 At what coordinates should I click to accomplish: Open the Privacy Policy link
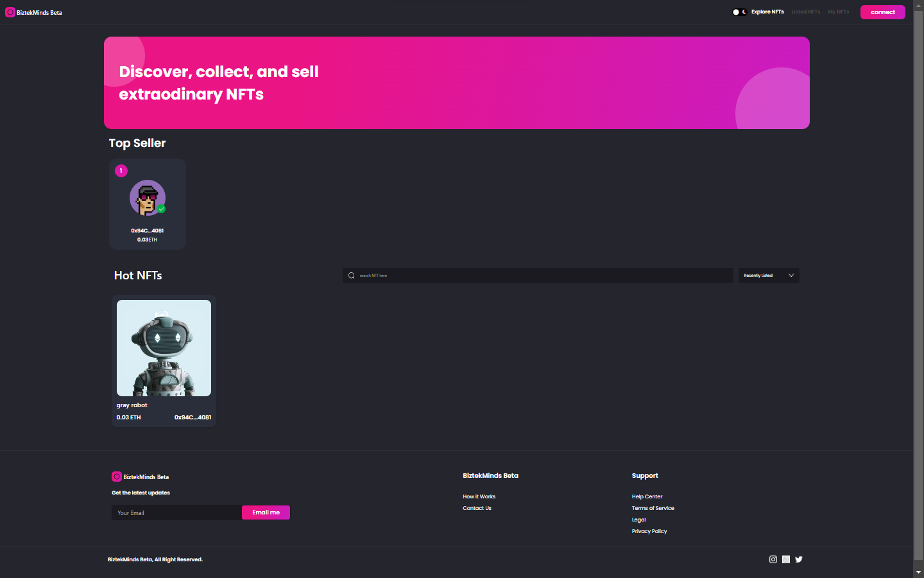(x=649, y=531)
